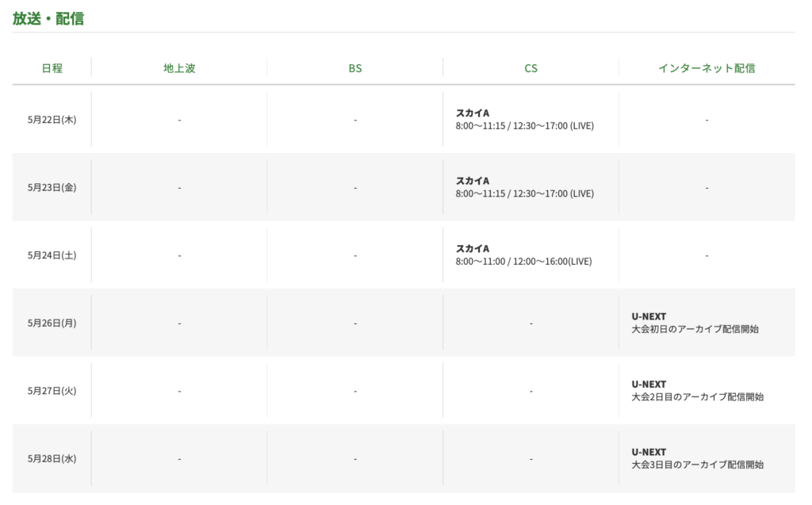Select the 日程 column header
This screenshot has height=505, width=812.
[x=52, y=68]
